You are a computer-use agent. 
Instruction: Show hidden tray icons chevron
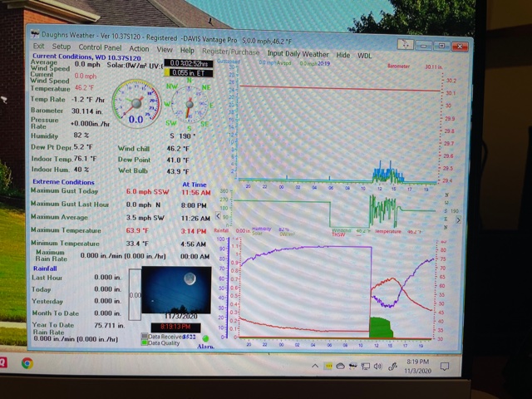pos(315,366)
